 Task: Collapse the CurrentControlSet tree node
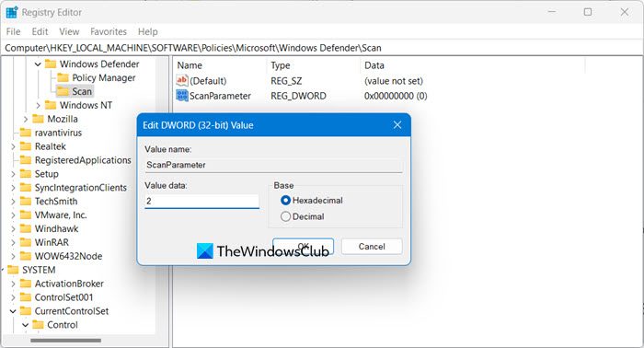click(x=13, y=311)
